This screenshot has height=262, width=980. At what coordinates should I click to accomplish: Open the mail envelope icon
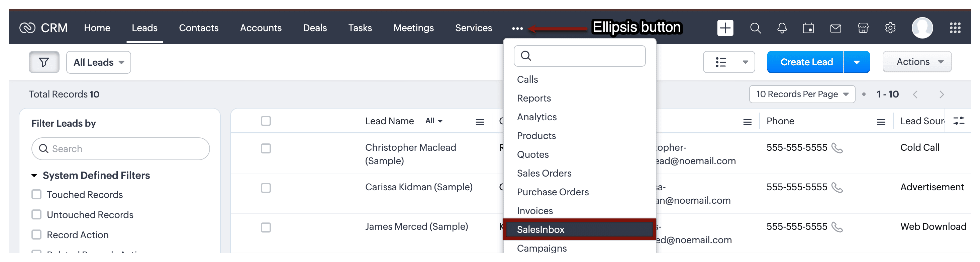click(x=836, y=28)
